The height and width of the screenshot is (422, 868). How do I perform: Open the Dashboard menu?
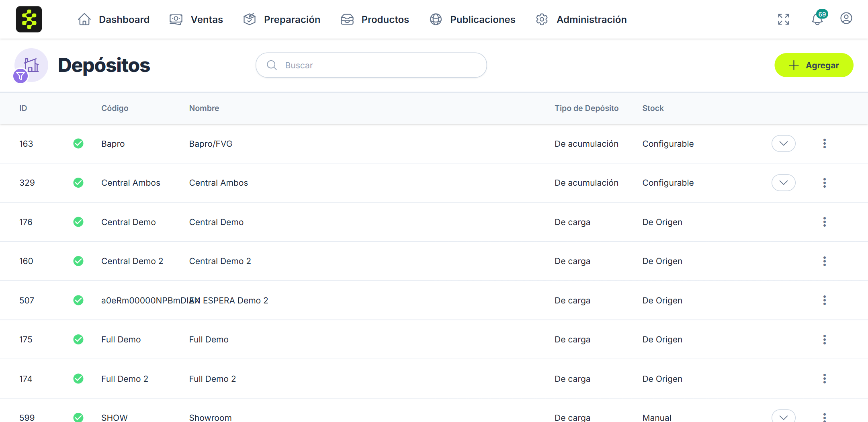point(114,19)
